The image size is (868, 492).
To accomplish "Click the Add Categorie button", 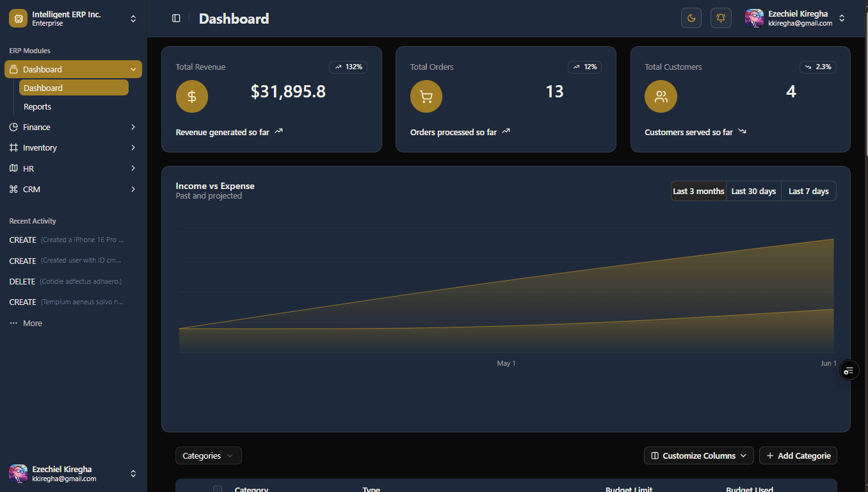I will tap(798, 455).
